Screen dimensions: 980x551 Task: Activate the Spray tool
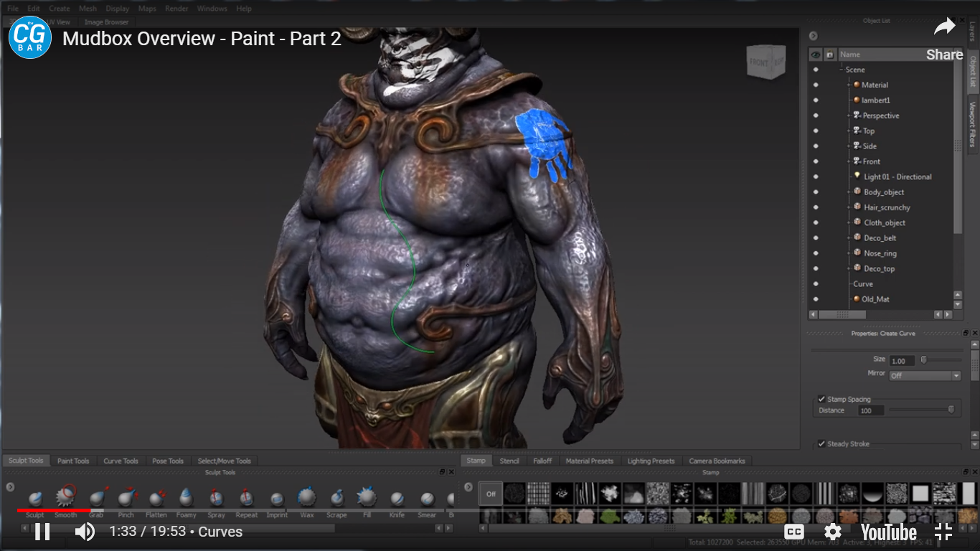(216, 497)
